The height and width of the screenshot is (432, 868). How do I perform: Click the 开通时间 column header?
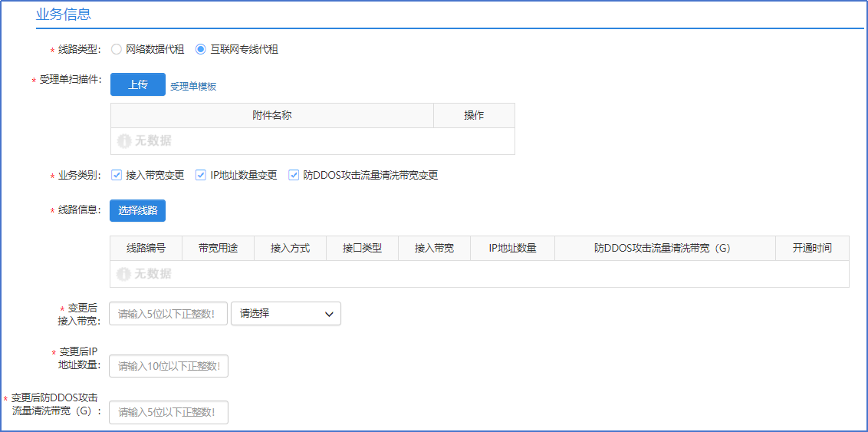click(x=812, y=248)
